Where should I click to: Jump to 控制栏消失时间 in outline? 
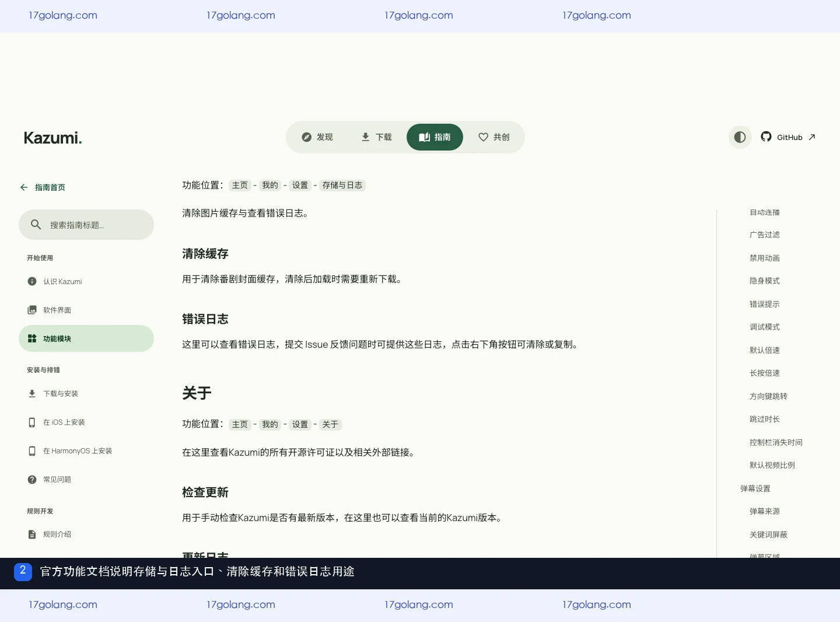(x=776, y=442)
